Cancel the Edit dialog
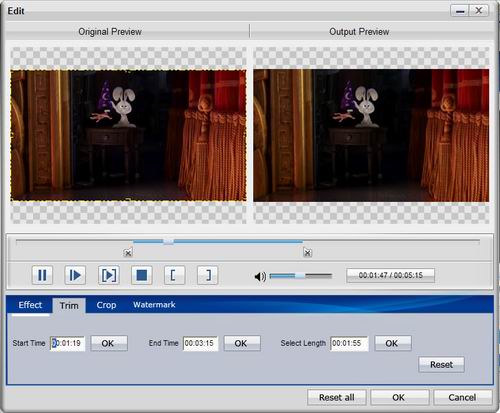This screenshot has width=500, height=413. coord(463,397)
